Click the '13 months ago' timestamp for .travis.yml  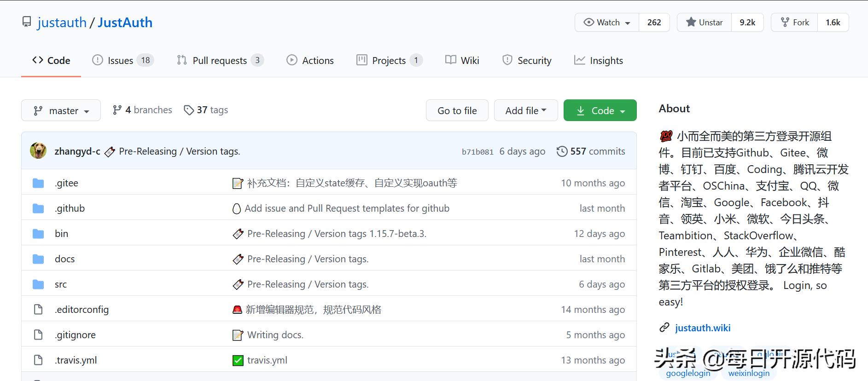click(593, 360)
